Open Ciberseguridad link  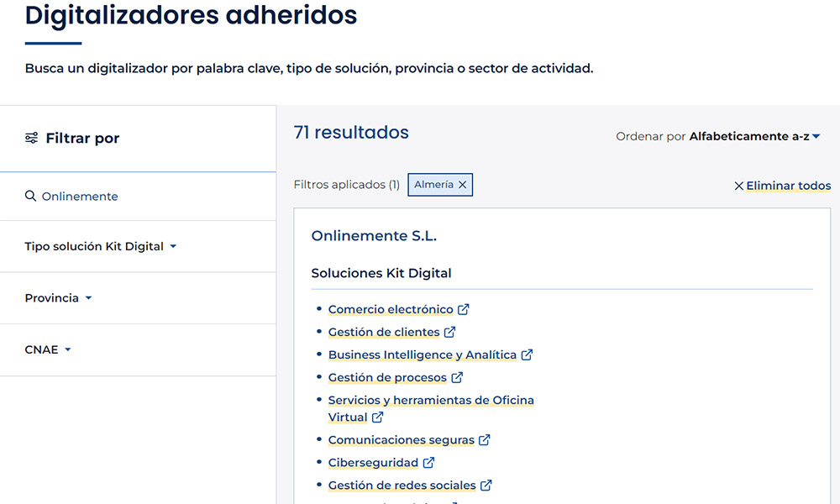coord(374,462)
